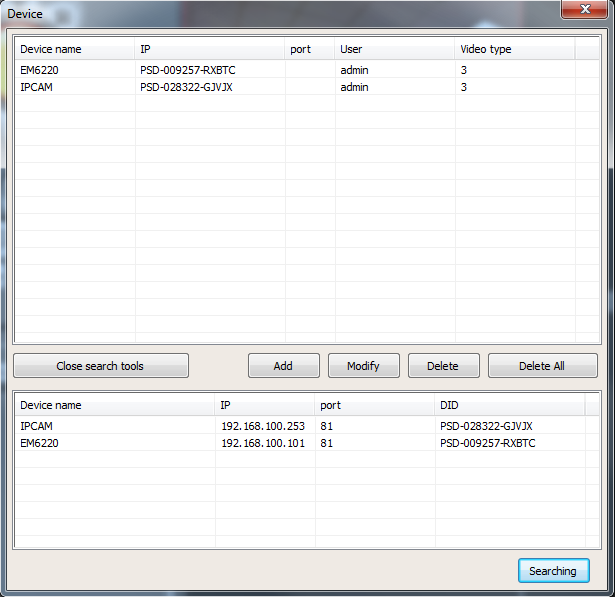Image resolution: width=615 pixels, height=597 pixels.
Task: Open Modify for the selected device
Action: [364, 366]
